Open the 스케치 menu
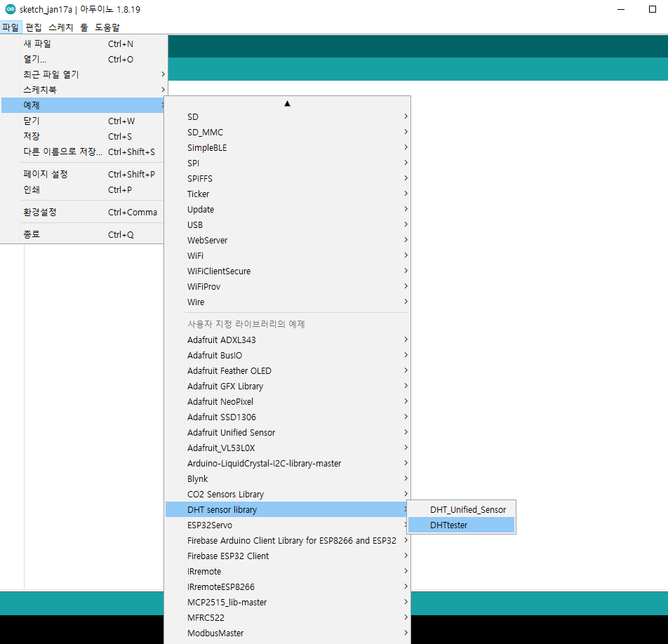Viewport: 668px width, 644px height. tap(61, 27)
